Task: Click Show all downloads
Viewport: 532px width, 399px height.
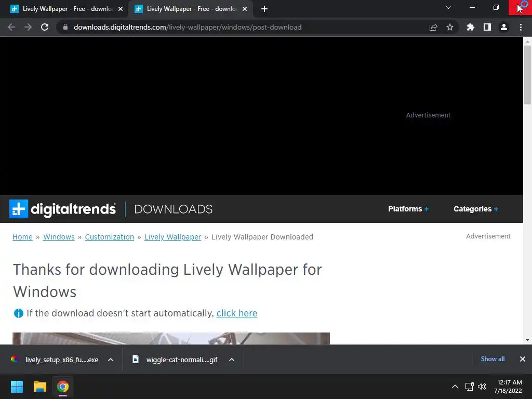Action: [x=493, y=359]
